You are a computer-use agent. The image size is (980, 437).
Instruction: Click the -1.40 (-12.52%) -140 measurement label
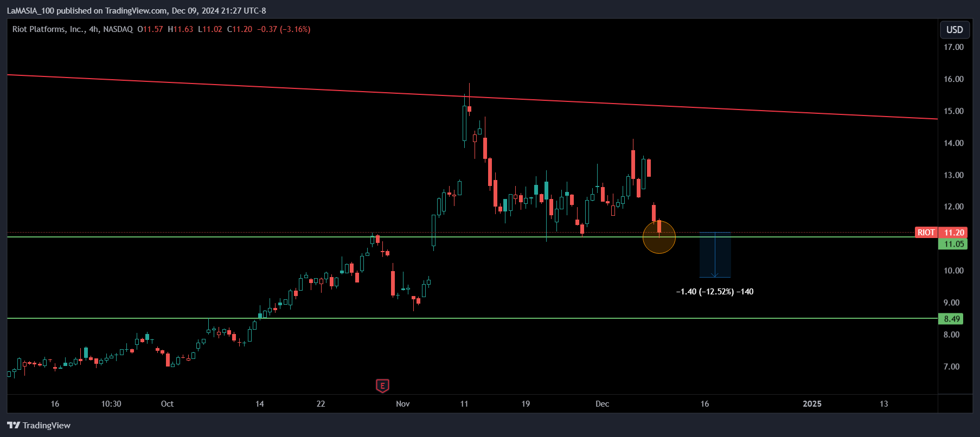click(715, 292)
